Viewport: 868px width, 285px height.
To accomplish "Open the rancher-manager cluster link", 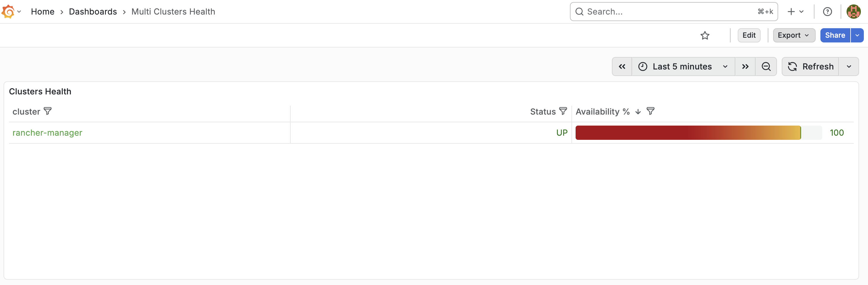I will (48, 133).
